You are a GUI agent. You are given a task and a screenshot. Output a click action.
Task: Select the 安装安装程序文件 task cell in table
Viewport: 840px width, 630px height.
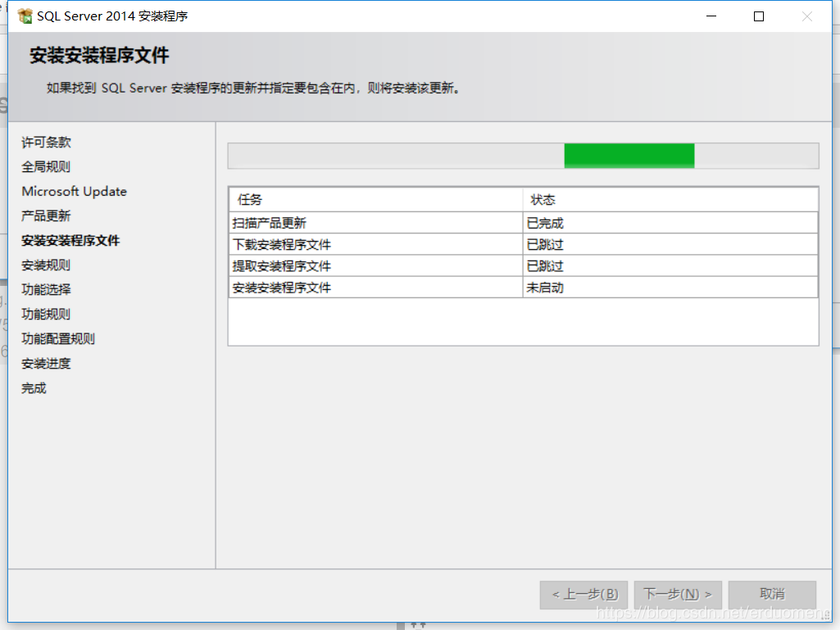375,288
